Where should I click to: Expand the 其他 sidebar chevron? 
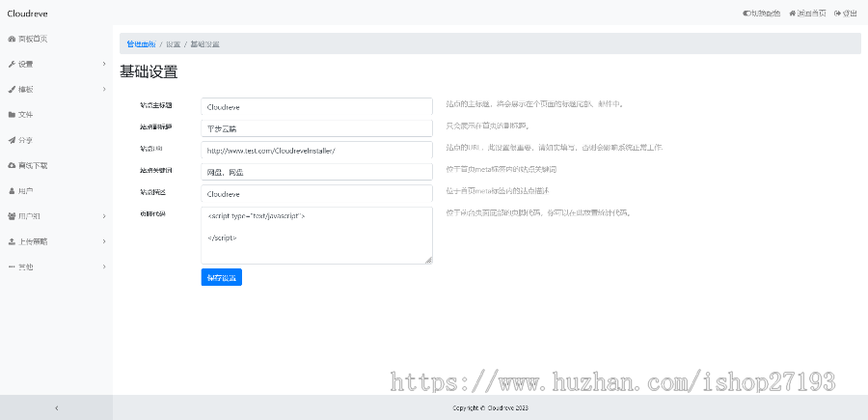tap(104, 267)
